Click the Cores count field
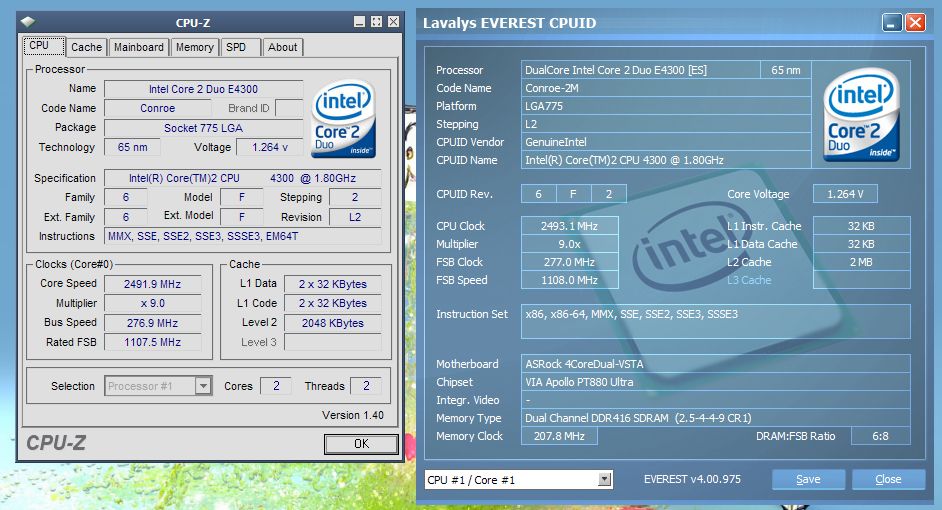942x510 pixels. pos(276,386)
